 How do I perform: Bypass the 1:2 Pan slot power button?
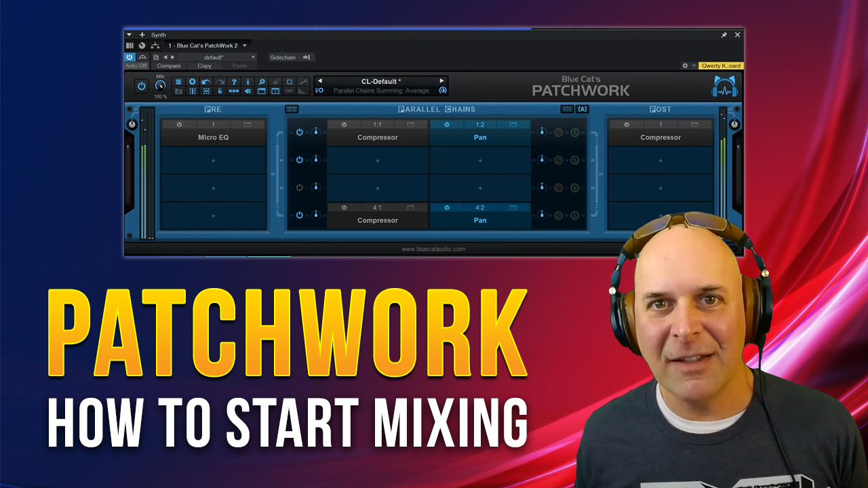coord(447,125)
